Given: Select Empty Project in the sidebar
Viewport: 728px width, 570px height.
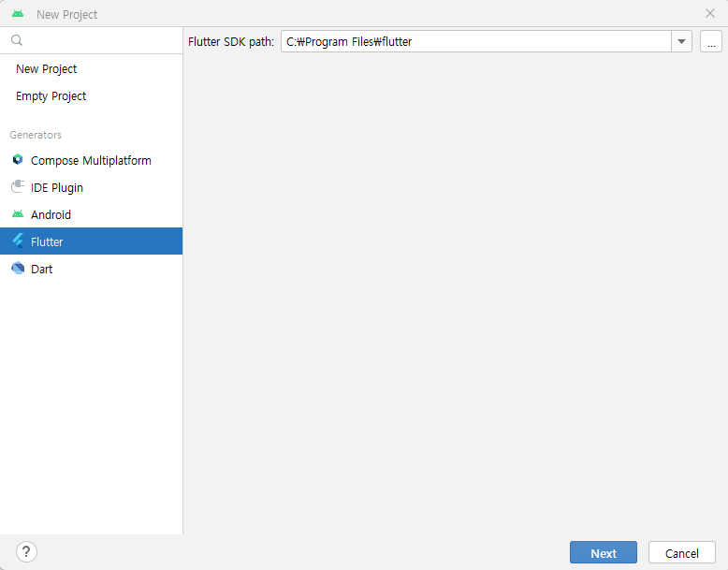Looking at the screenshot, I should click(x=91, y=96).
